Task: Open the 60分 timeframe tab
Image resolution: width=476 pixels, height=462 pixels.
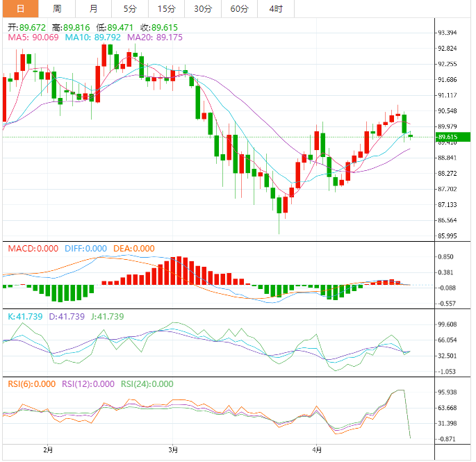Action: 239,9
